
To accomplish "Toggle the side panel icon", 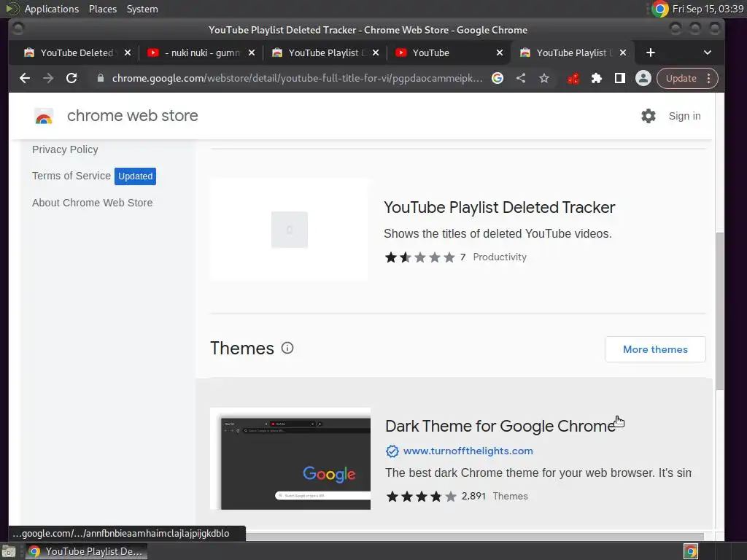I will 620,78.
